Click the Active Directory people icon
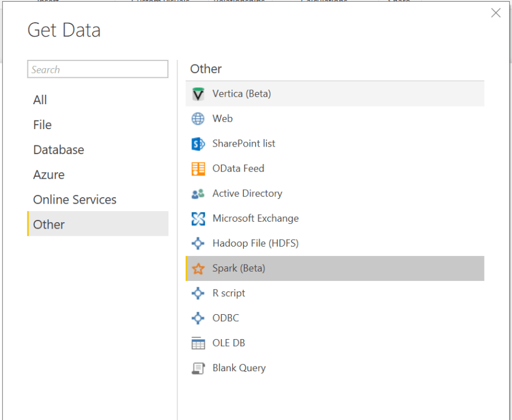The height and width of the screenshot is (420, 512). tap(198, 194)
